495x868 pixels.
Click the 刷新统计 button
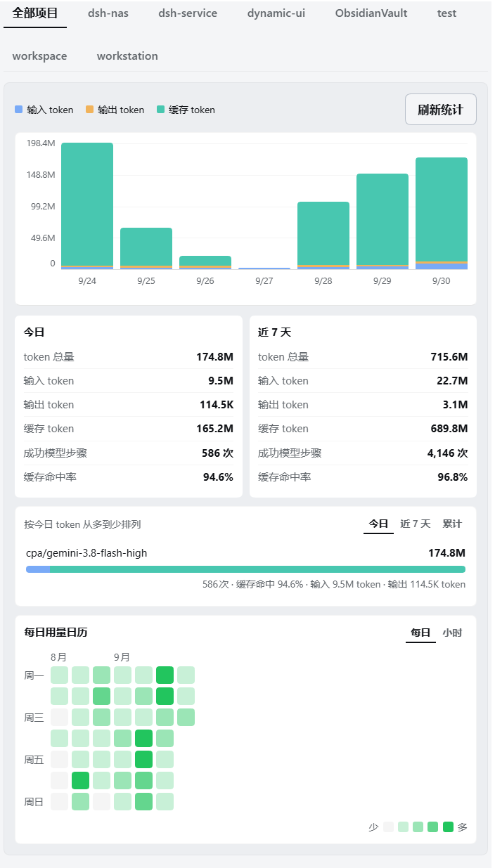[441, 110]
